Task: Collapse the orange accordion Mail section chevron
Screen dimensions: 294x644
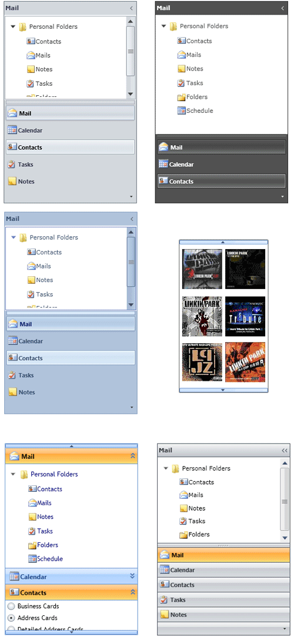Action: point(132,456)
